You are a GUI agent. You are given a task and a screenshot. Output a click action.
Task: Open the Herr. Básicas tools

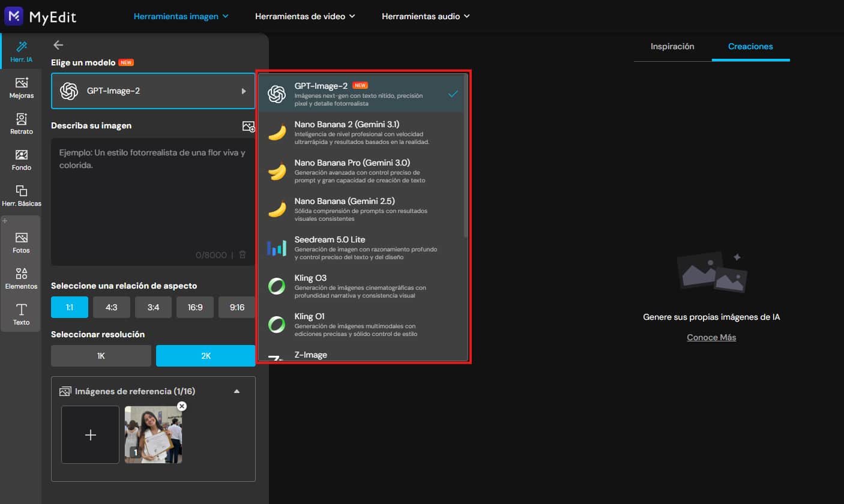point(22,196)
